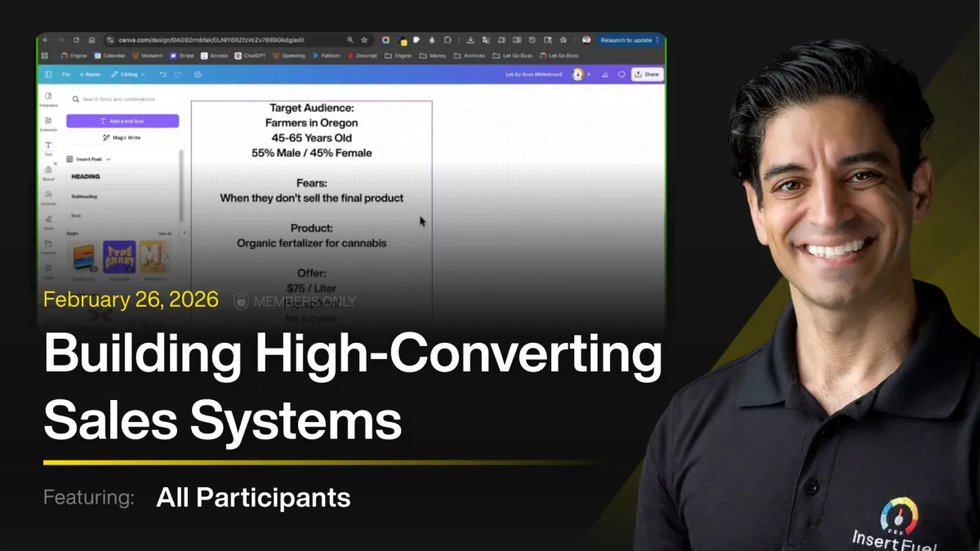Click the redo arrow in the toolbar
Image resolution: width=980 pixels, height=551 pixels.
177,74
